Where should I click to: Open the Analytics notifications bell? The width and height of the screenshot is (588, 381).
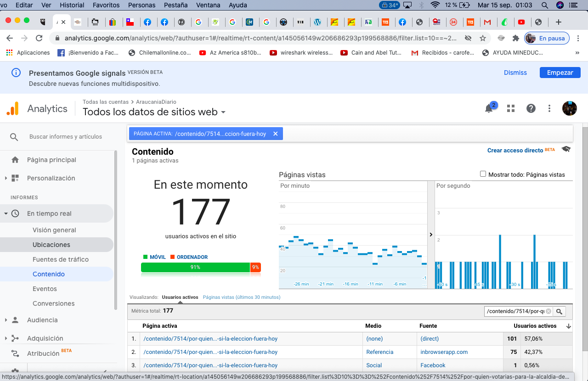[489, 109]
